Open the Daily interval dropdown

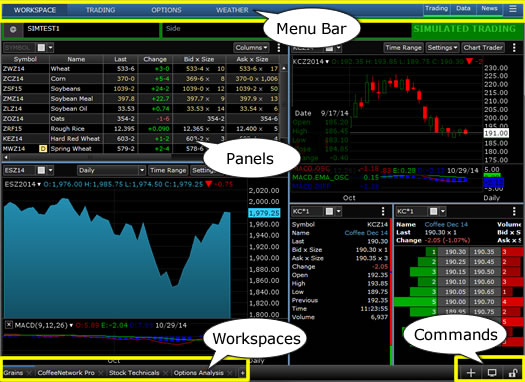(111, 170)
